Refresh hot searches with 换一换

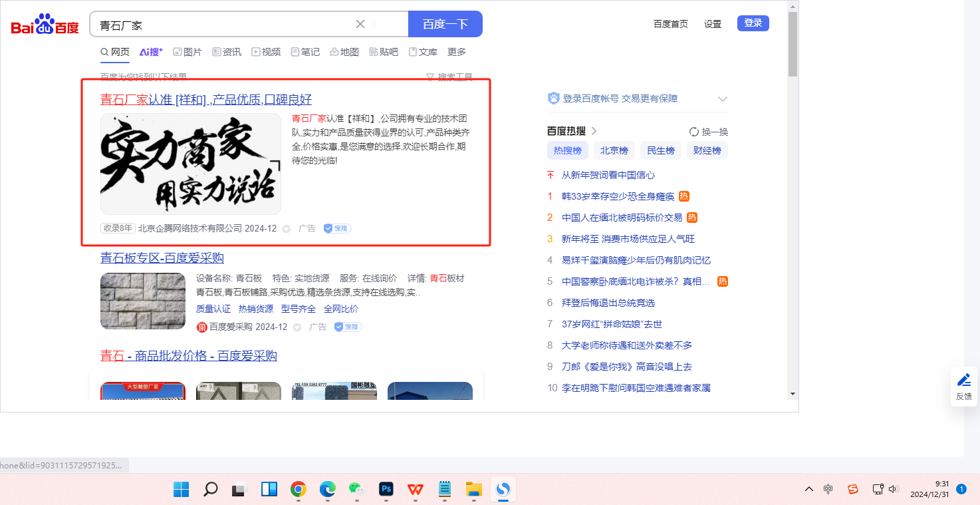coord(709,132)
